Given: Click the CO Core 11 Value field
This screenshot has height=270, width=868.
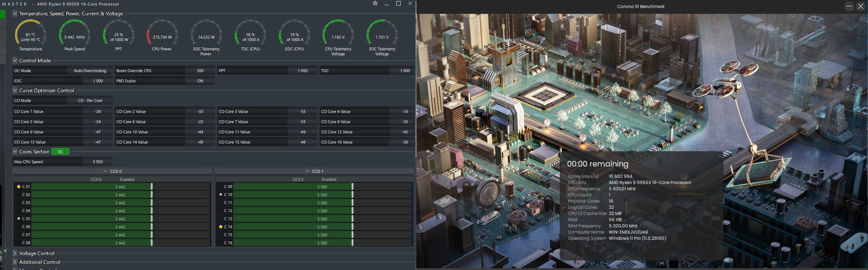Looking at the screenshot, I should tap(302, 132).
